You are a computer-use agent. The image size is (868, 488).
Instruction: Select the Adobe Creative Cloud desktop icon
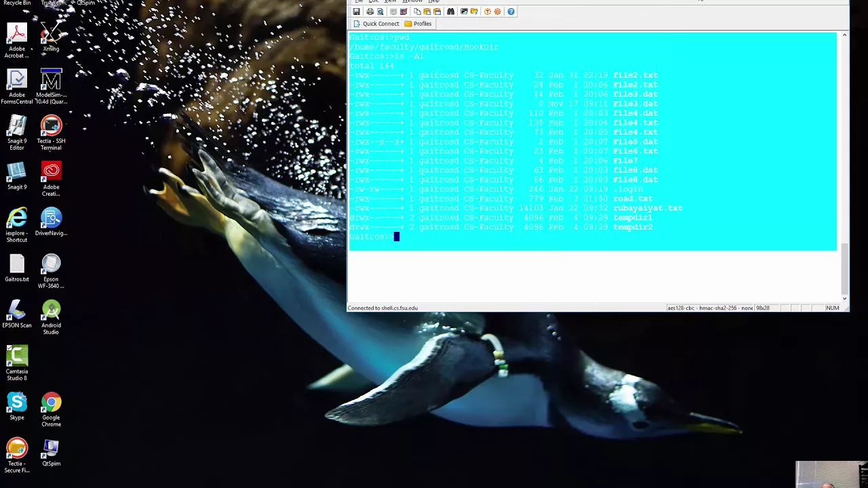click(51, 178)
